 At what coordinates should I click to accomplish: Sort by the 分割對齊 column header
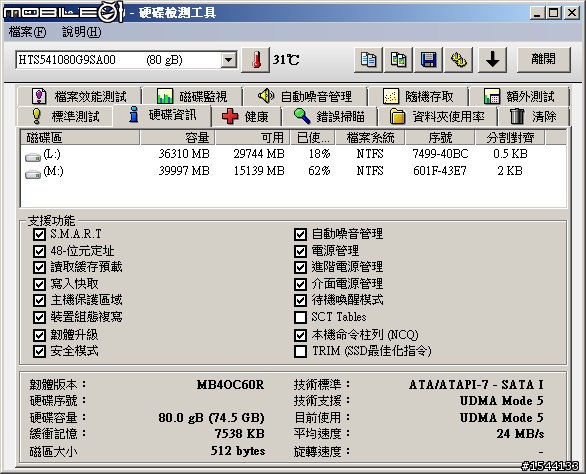pyautogui.click(x=510, y=138)
